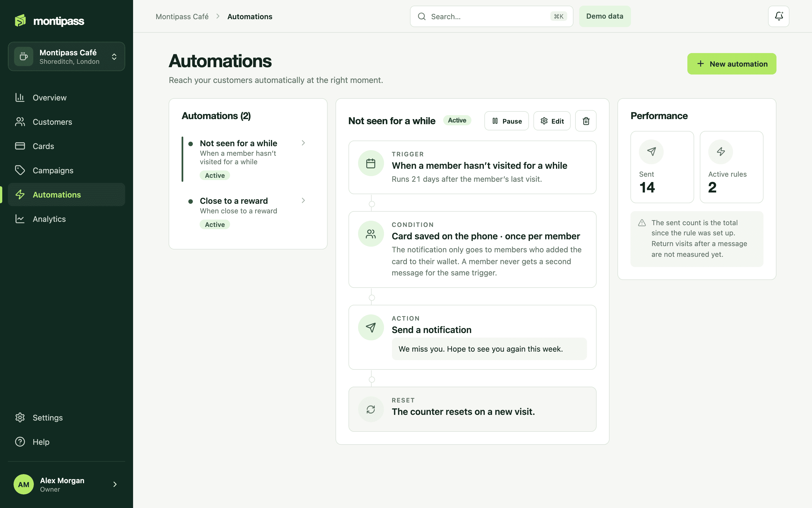Viewport: 812px width, 508px height.
Task: Click the AM user avatar
Action: [23, 484]
